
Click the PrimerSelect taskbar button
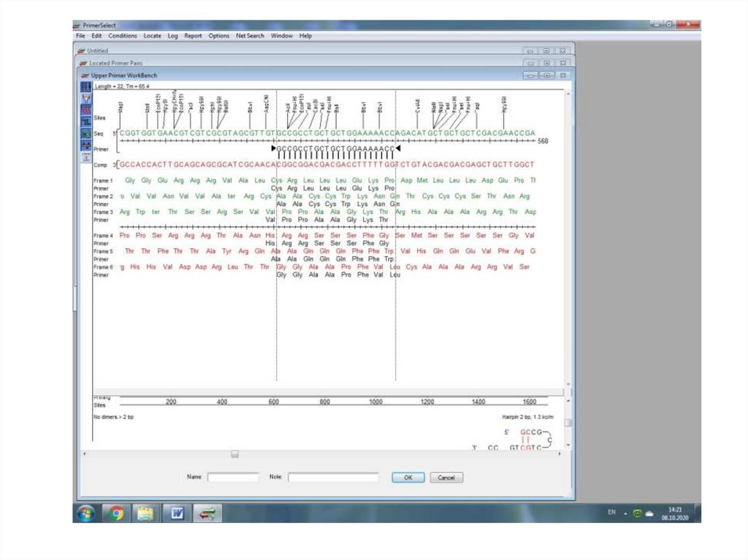pos(207,513)
